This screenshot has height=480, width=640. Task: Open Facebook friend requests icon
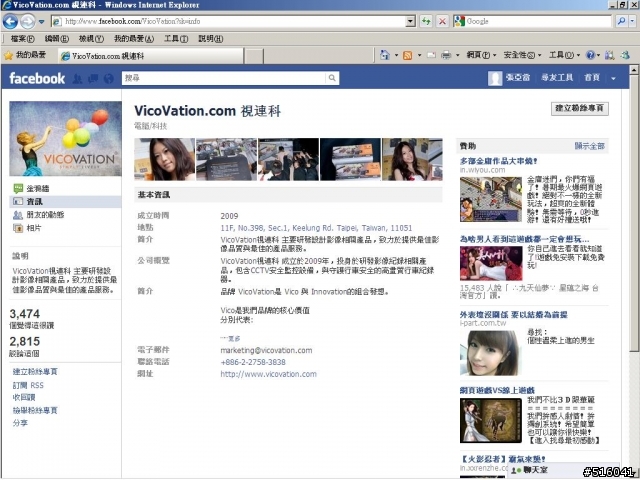pos(77,78)
